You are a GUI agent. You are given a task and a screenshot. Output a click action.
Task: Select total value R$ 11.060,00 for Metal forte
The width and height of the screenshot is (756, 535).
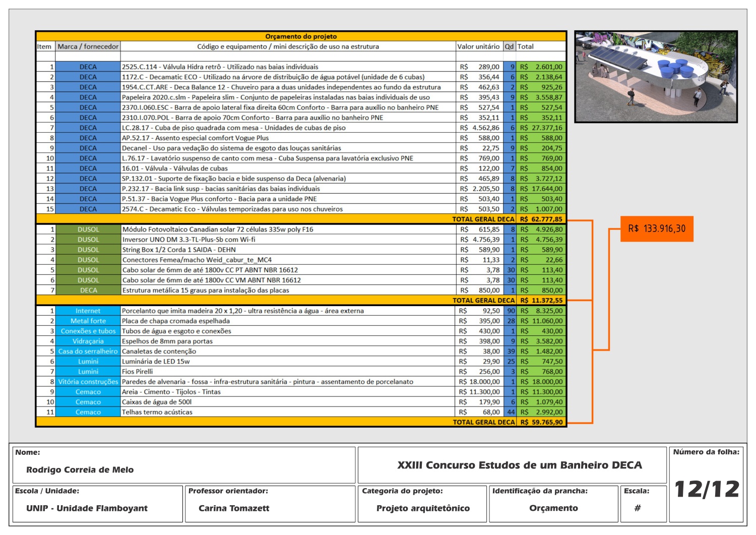(541, 321)
